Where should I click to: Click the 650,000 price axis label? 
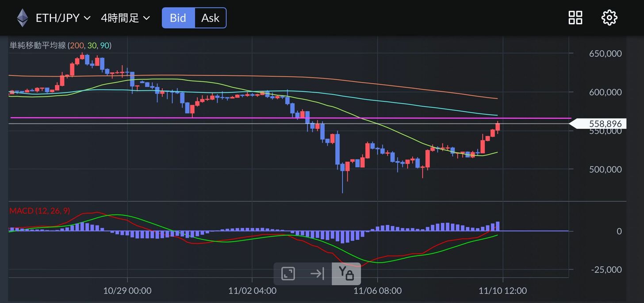[605, 54]
